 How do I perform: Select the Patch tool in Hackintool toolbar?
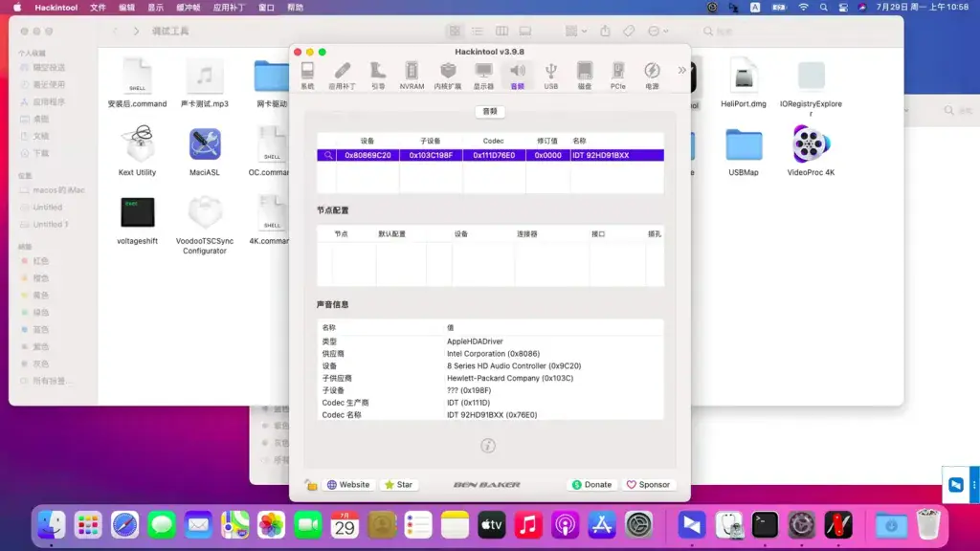tap(342, 77)
